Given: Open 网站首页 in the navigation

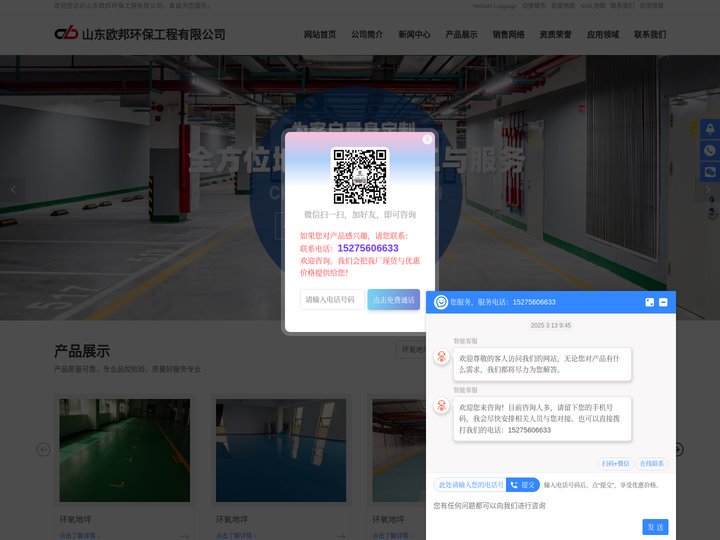Looking at the screenshot, I should click(x=320, y=34).
